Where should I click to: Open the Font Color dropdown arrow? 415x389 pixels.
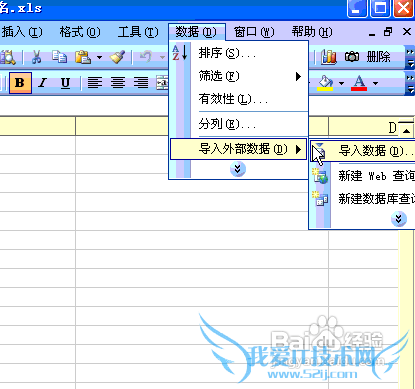(375, 83)
